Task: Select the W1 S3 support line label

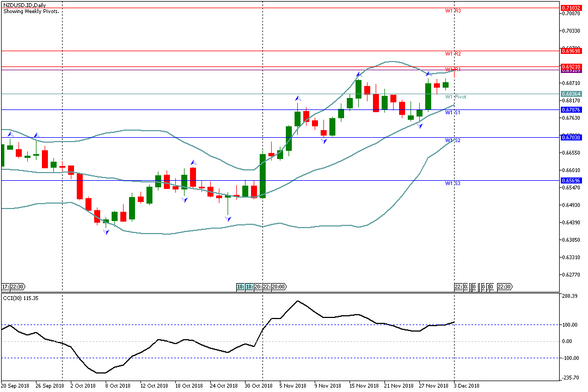Action: click(453, 183)
